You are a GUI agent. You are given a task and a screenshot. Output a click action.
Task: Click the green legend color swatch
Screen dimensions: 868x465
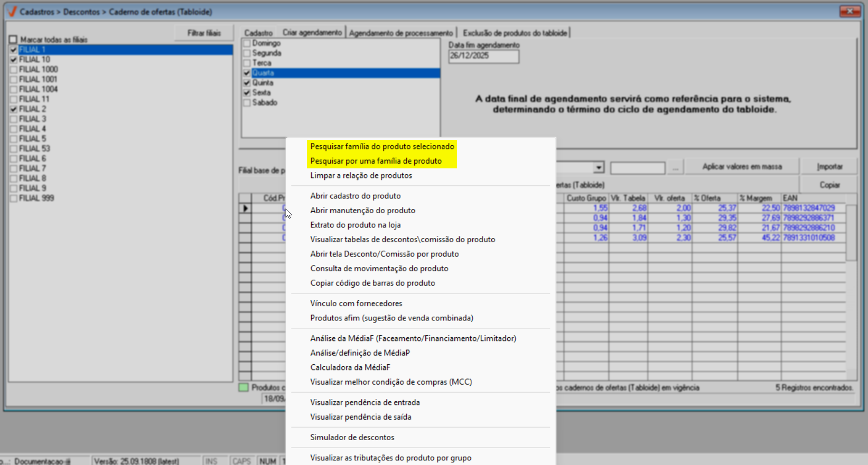(x=244, y=387)
